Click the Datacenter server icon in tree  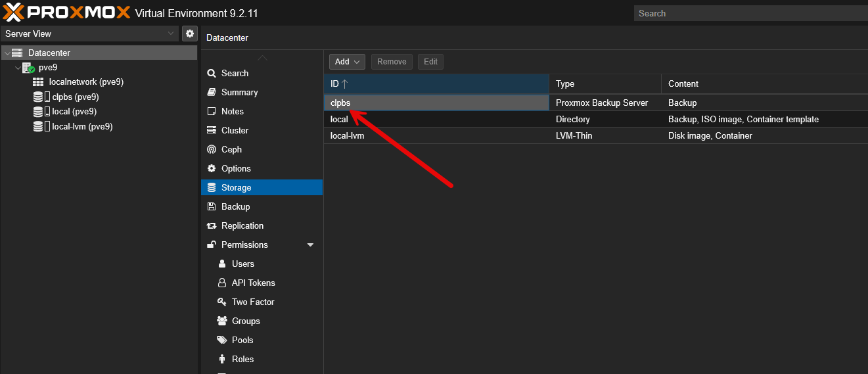17,53
